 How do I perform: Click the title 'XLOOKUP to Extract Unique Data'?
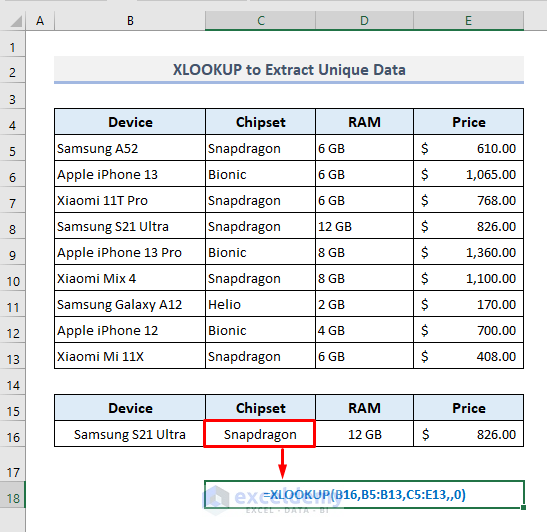pos(289,70)
